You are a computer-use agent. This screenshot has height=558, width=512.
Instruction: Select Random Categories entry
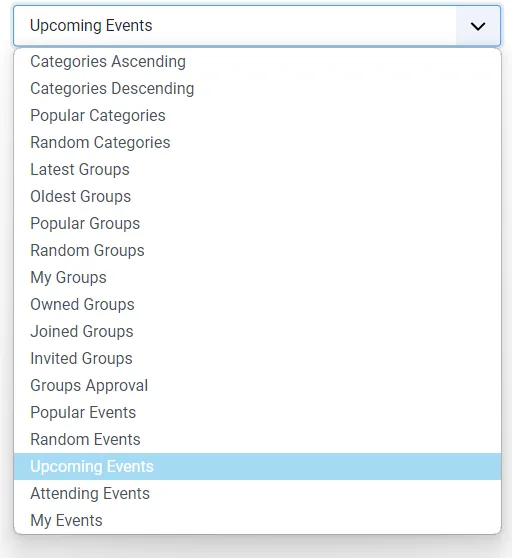pos(257,143)
